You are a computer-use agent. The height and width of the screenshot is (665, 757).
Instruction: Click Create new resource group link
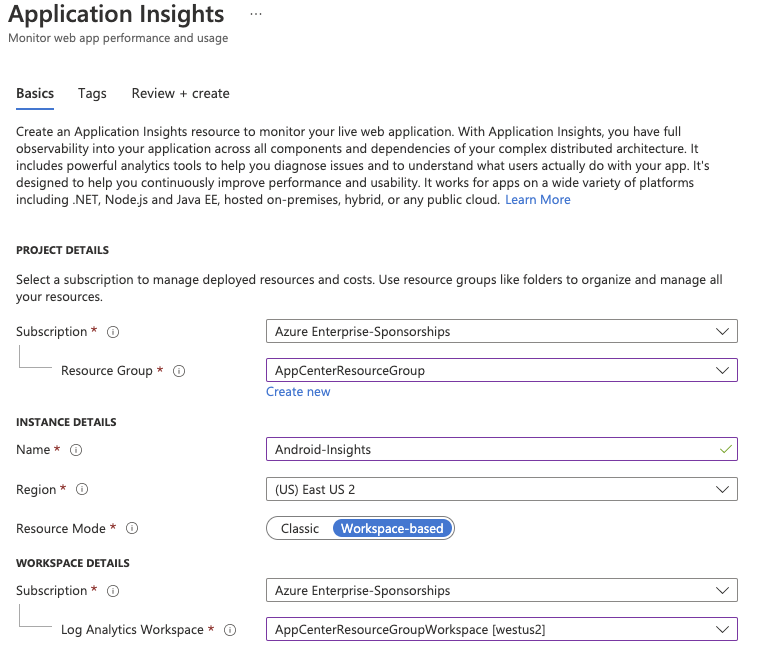click(x=298, y=392)
